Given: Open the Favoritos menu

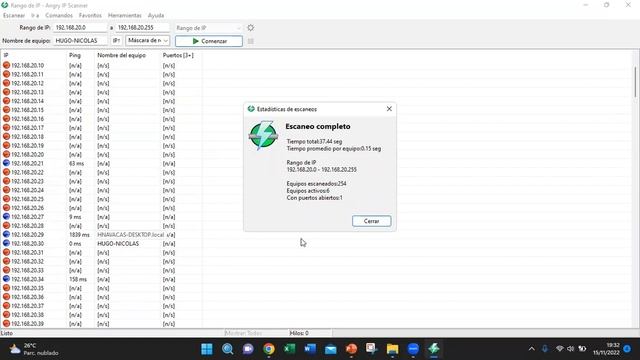Looking at the screenshot, I should 90,15.
